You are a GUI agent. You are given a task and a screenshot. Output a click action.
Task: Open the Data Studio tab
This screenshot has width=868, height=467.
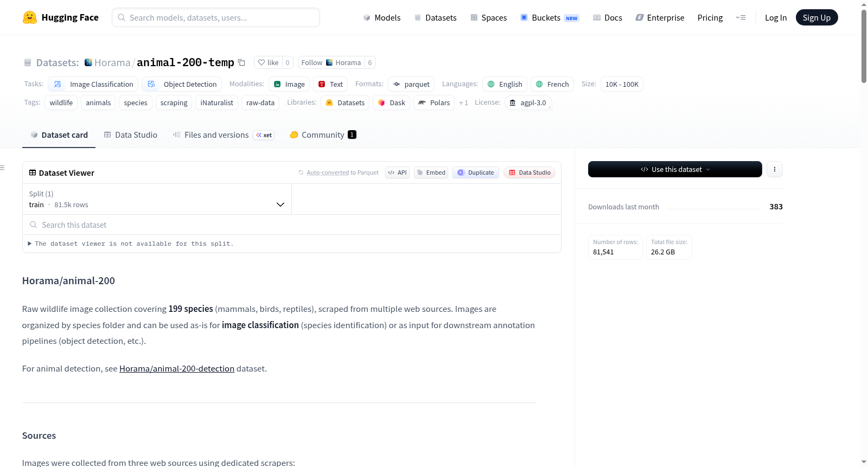click(131, 135)
